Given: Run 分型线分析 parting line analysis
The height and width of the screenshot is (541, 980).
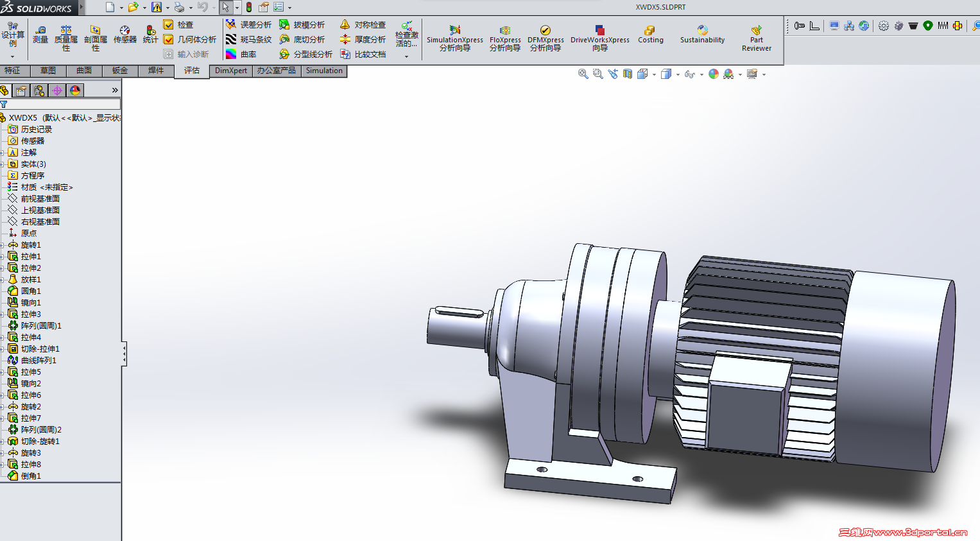Looking at the screenshot, I should (x=305, y=54).
